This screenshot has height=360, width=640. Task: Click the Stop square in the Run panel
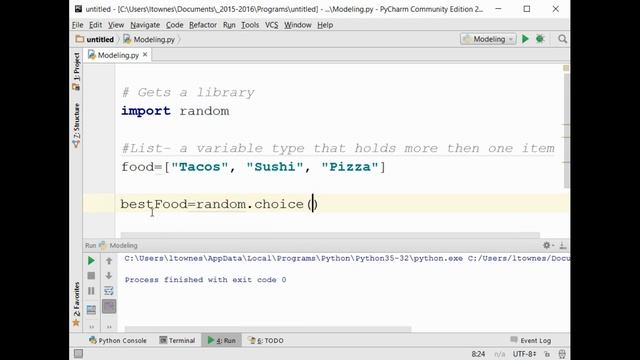click(91, 276)
